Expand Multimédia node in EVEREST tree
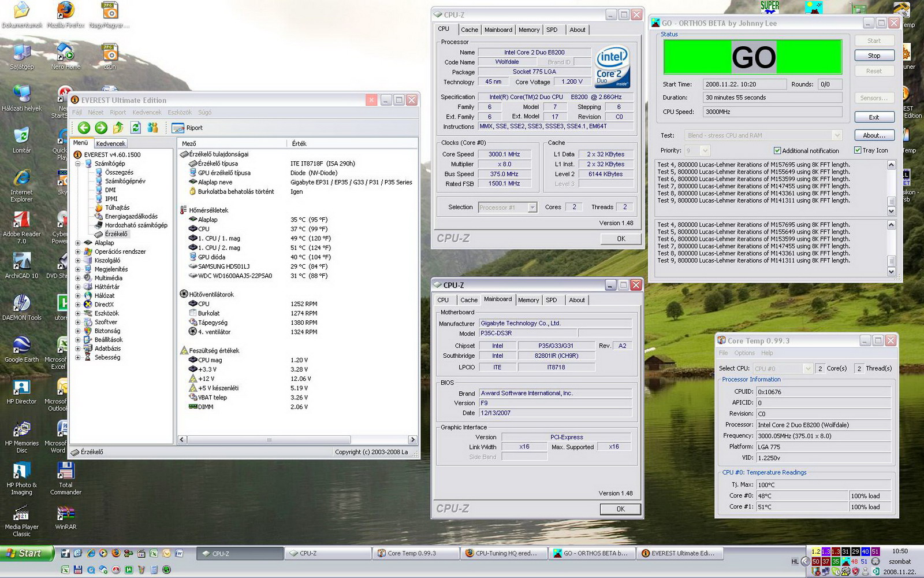Image resolution: width=924 pixels, height=578 pixels. tap(78, 278)
